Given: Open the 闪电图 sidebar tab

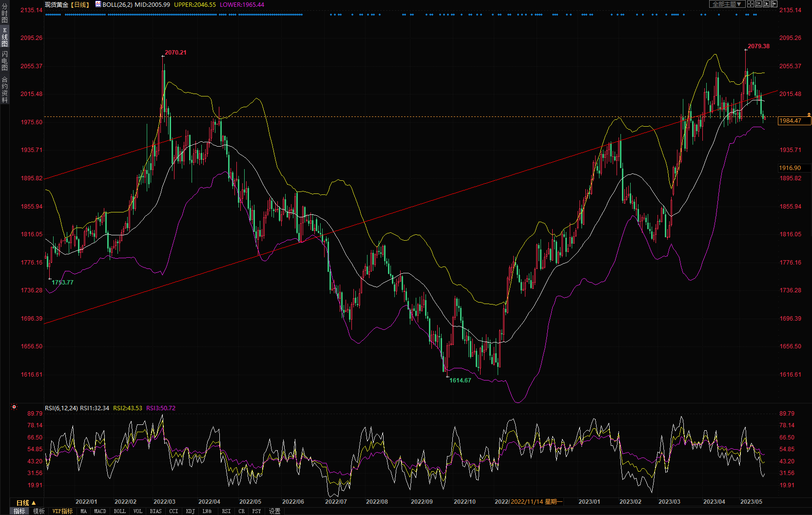Looking at the screenshot, I should (4, 61).
